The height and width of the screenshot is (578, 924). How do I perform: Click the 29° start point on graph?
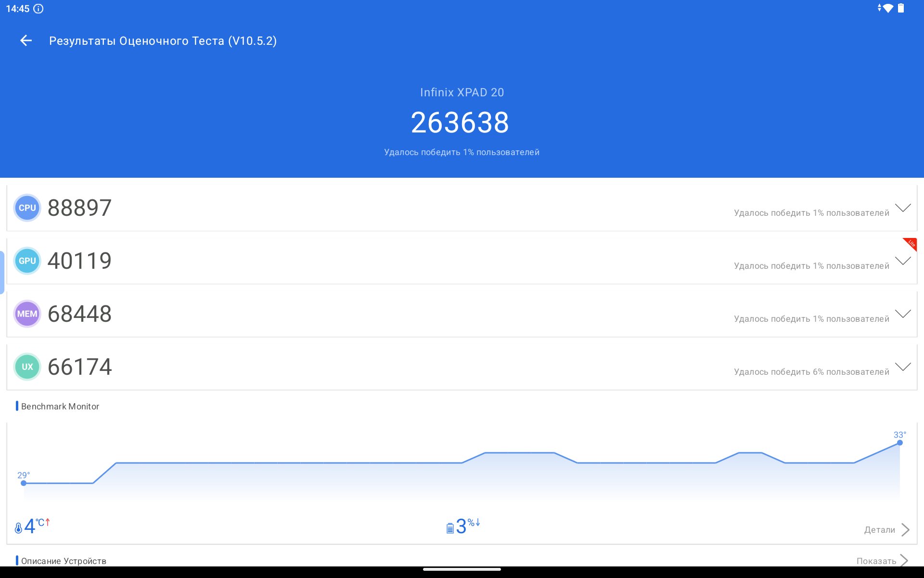point(24,483)
